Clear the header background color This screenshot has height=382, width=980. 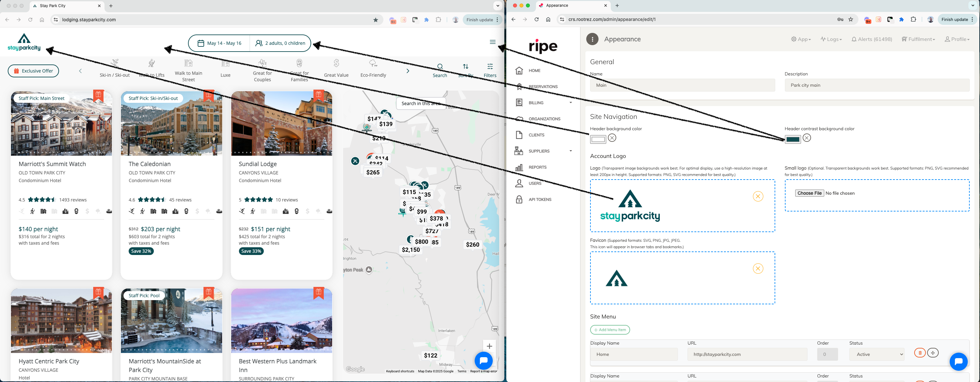click(612, 138)
